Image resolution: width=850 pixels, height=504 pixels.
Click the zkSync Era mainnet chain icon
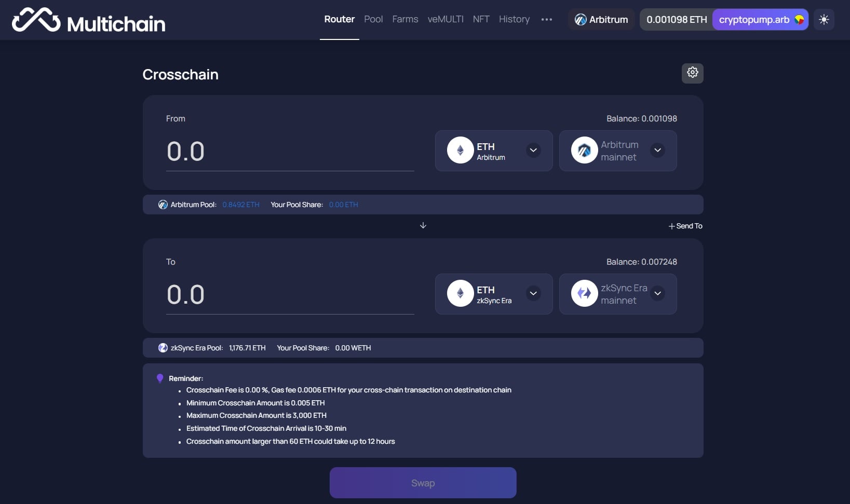pos(584,293)
